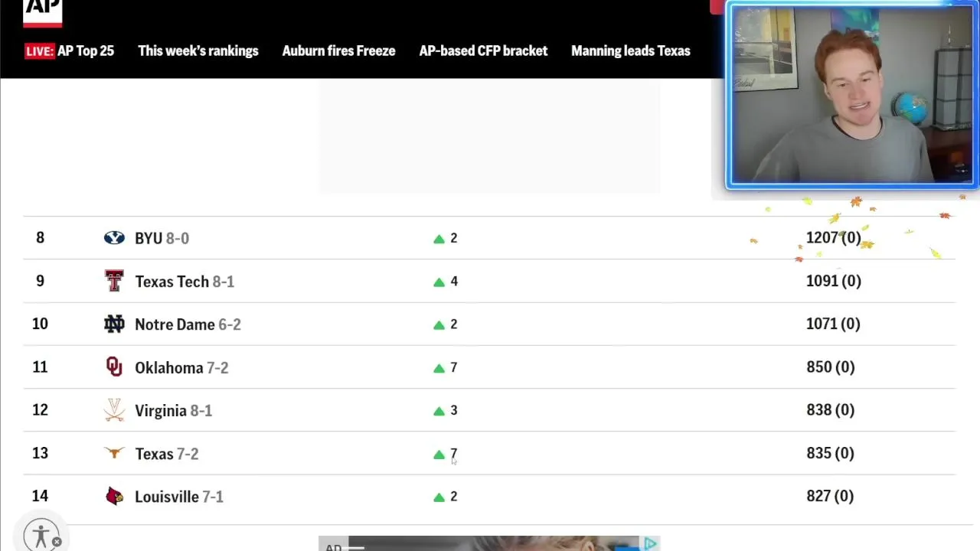The width and height of the screenshot is (980, 551).
Task: Click rank number 12
Action: tap(40, 410)
